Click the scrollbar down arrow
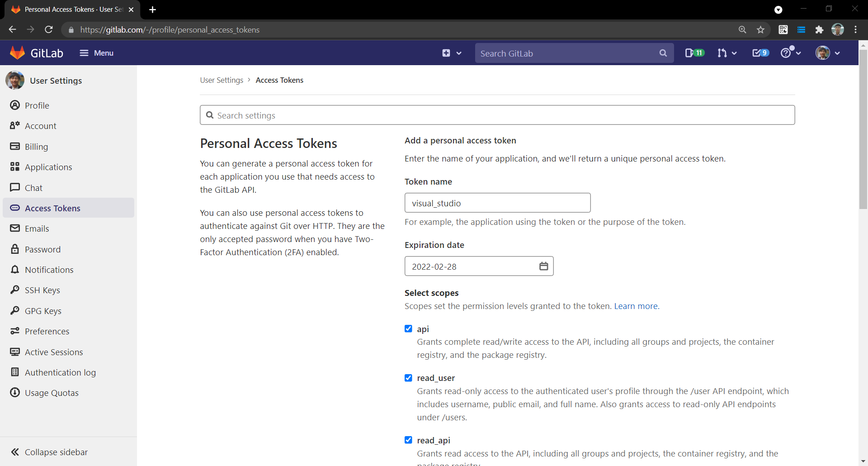 pos(863,461)
